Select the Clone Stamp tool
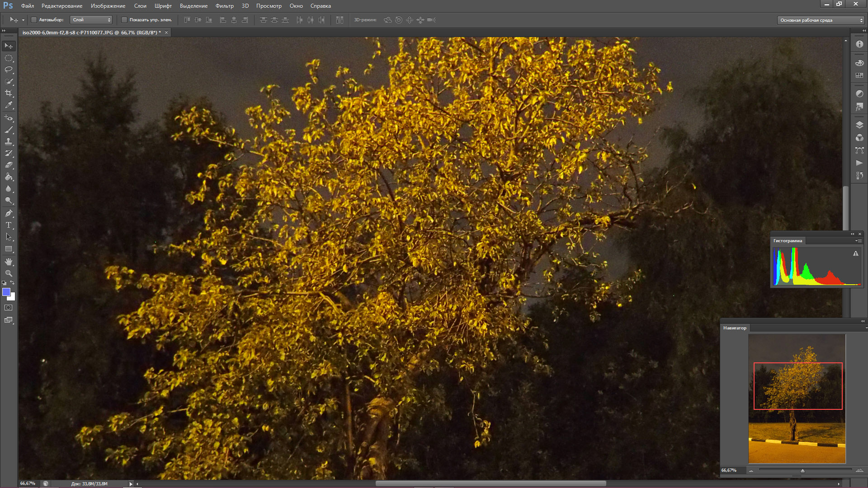Viewport: 868px width, 488px height. (9, 141)
